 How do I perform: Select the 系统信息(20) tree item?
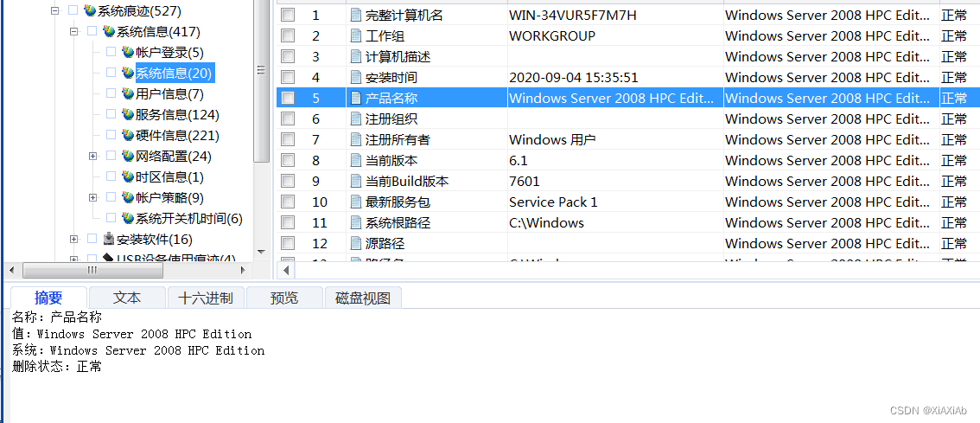[175, 74]
